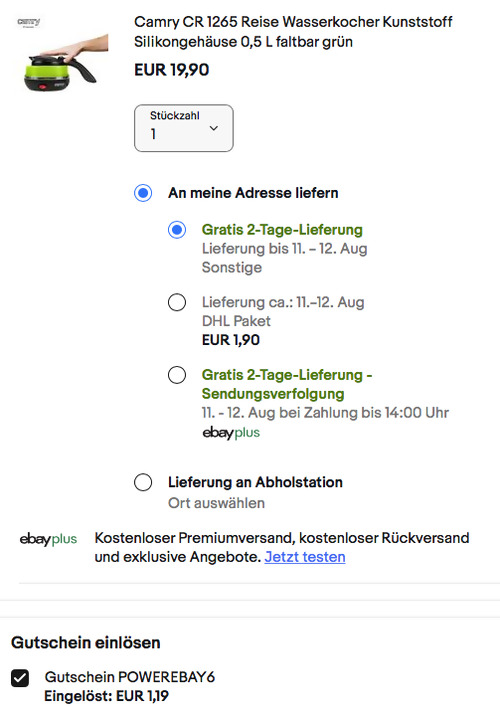
Task: Click the ebay plus logo beside Kostenloser Premiumversand
Action: tap(48, 539)
